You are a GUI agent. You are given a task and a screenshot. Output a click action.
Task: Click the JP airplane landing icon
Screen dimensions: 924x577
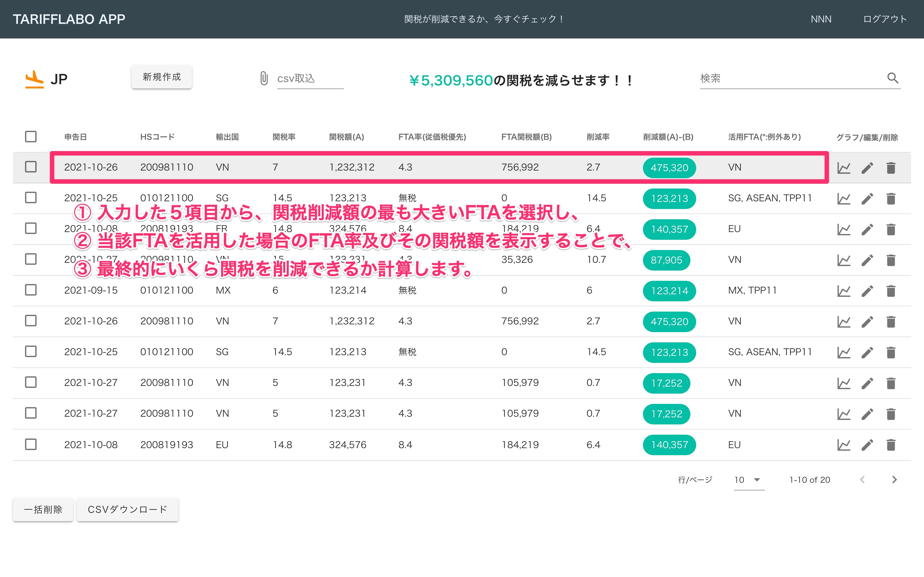point(34,79)
